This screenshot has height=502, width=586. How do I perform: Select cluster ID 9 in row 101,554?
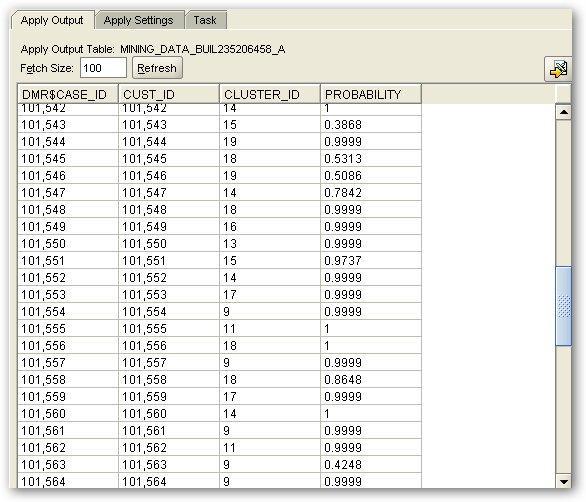[269, 312]
